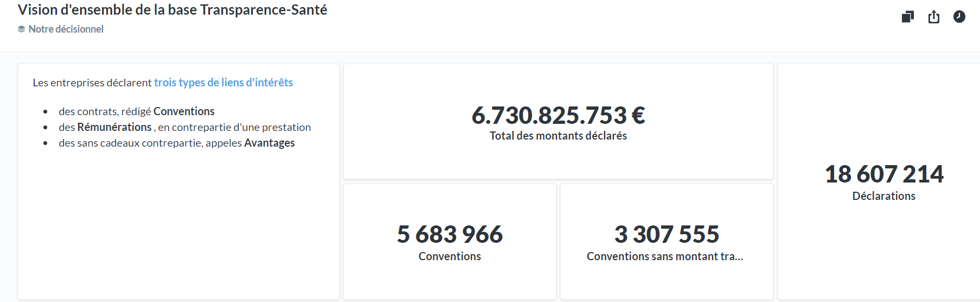Open the 6.730.825.753 € total amount value
The height and width of the screenshot is (302, 980).
coord(558,115)
